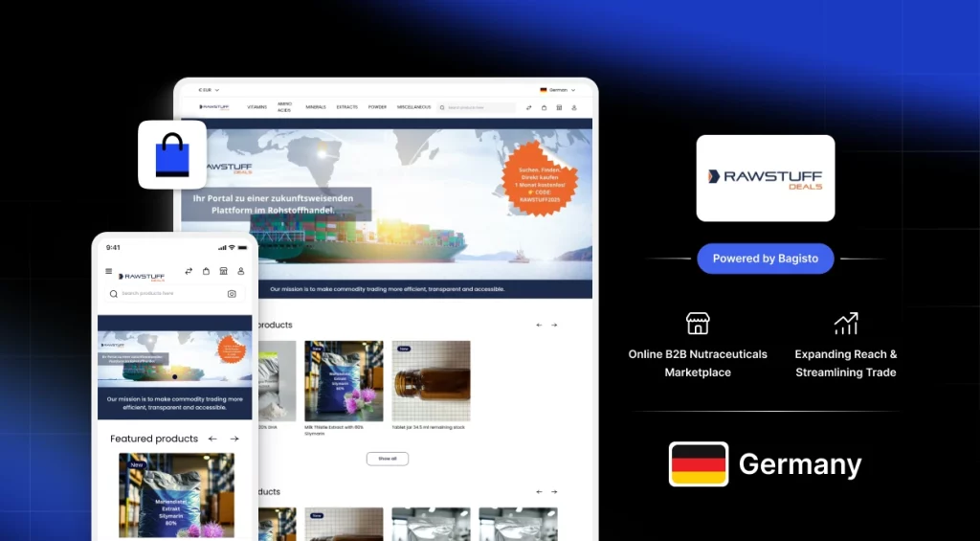Open the user account icon on phone
980x541 pixels.
(240, 271)
